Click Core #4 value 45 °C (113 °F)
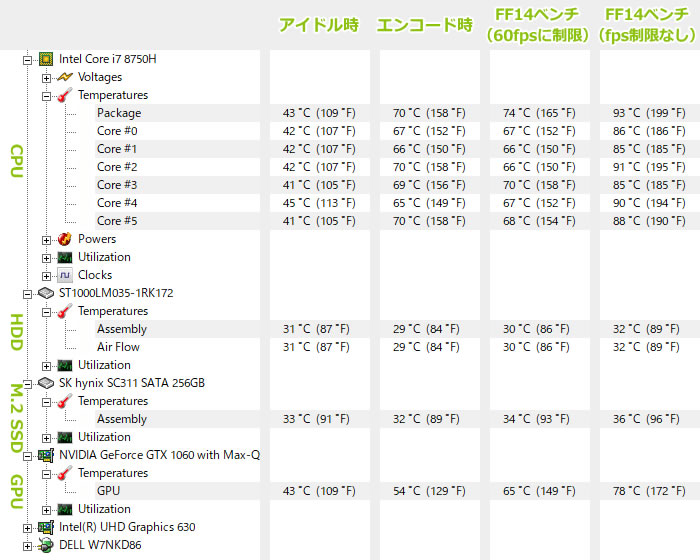 [319, 203]
